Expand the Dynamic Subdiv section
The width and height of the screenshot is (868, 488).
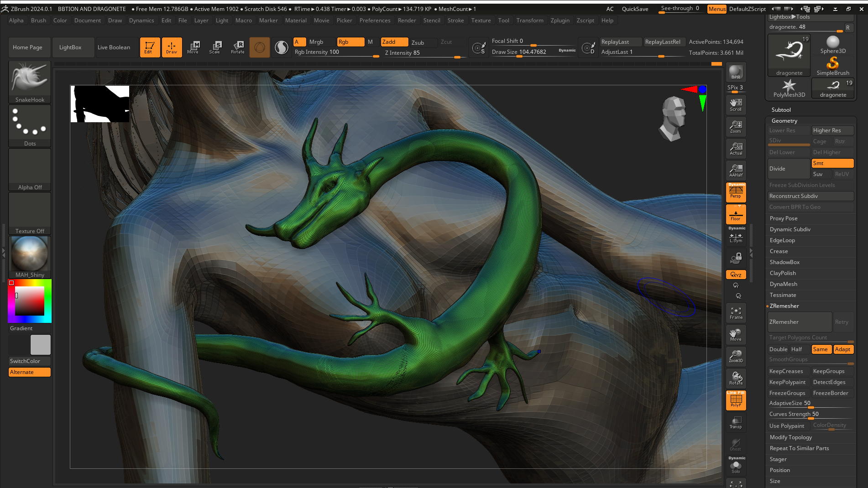790,229
